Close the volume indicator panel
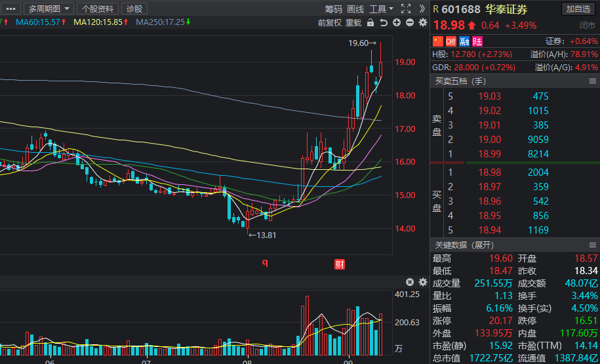Image resolution: width=600 pixels, height=364 pixels. pos(410,283)
